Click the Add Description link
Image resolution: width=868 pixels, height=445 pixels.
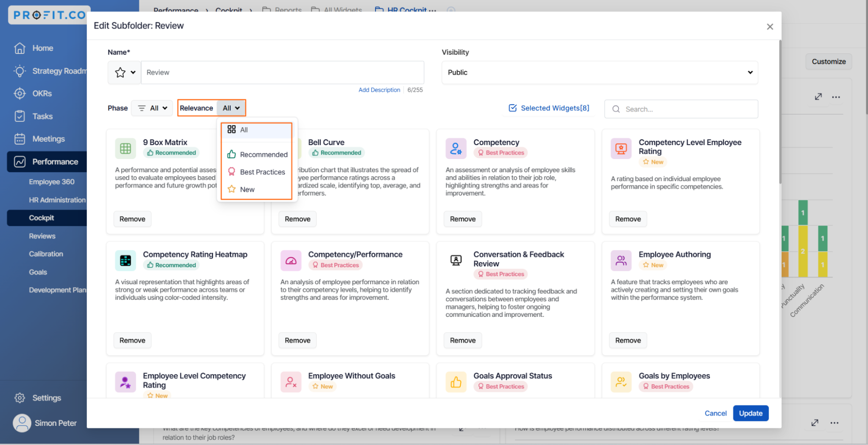coord(380,90)
